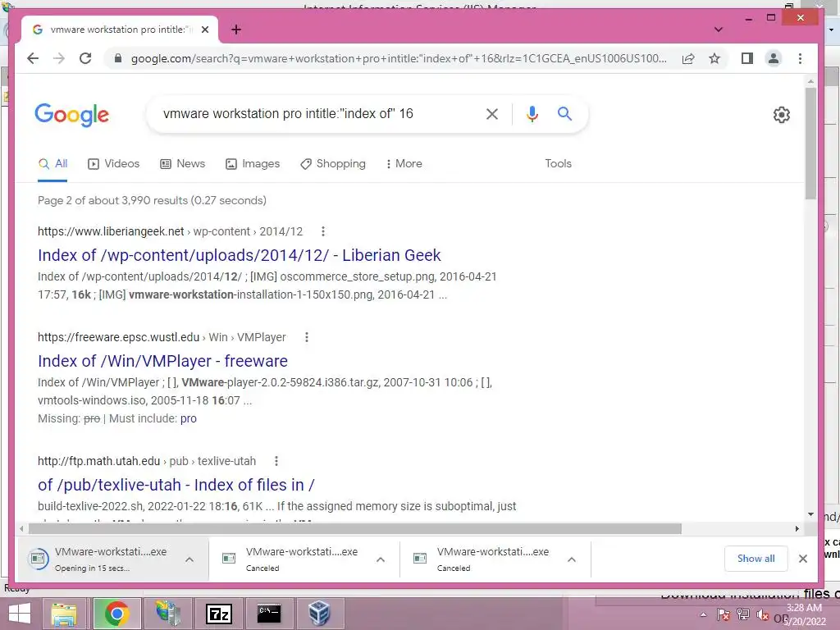Screen dimensions: 840x630
Task: Click the browser forward arrow
Action: (59, 58)
